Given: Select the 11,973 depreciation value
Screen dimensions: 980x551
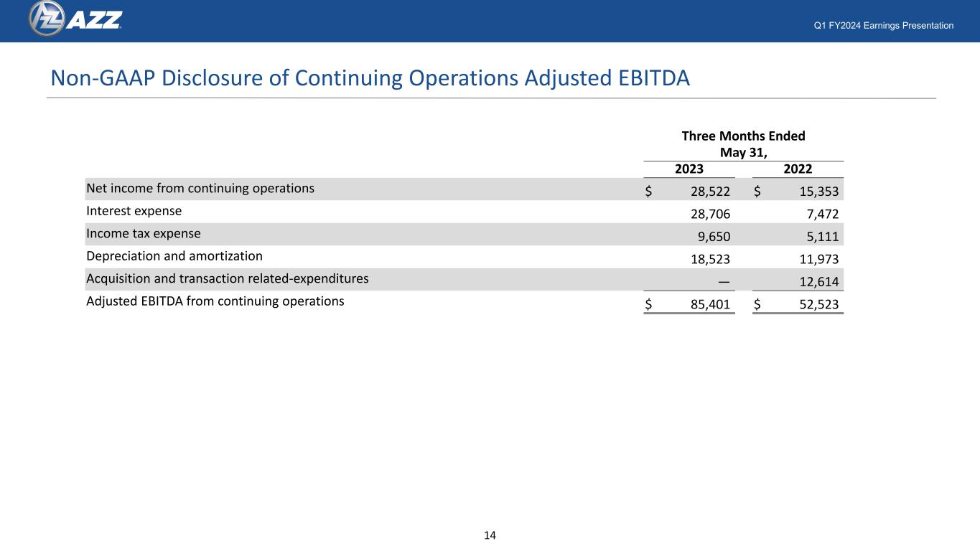Looking at the screenshot, I should point(819,259).
